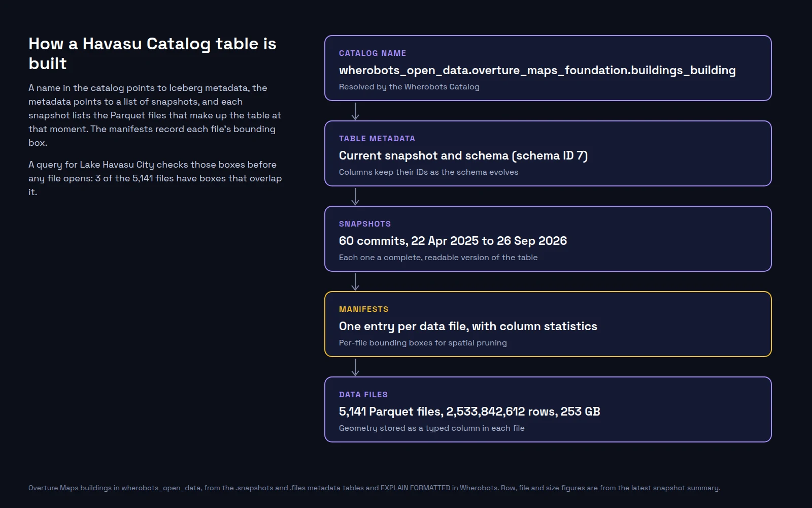Select the SNAPSHOTS label
The height and width of the screenshot is (508, 812).
pos(365,224)
